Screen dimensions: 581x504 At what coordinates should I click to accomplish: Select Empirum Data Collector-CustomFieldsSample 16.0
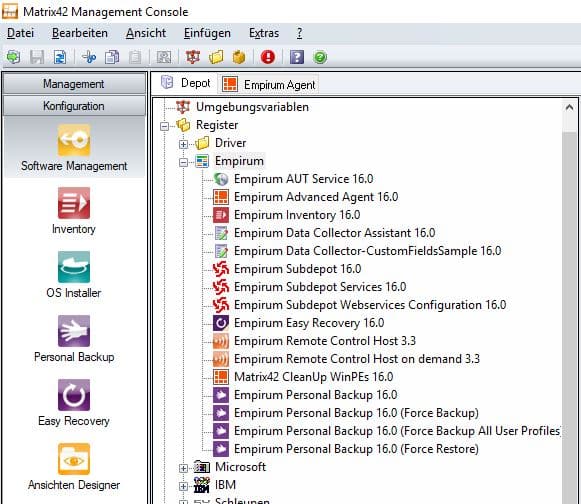[x=368, y=251]
